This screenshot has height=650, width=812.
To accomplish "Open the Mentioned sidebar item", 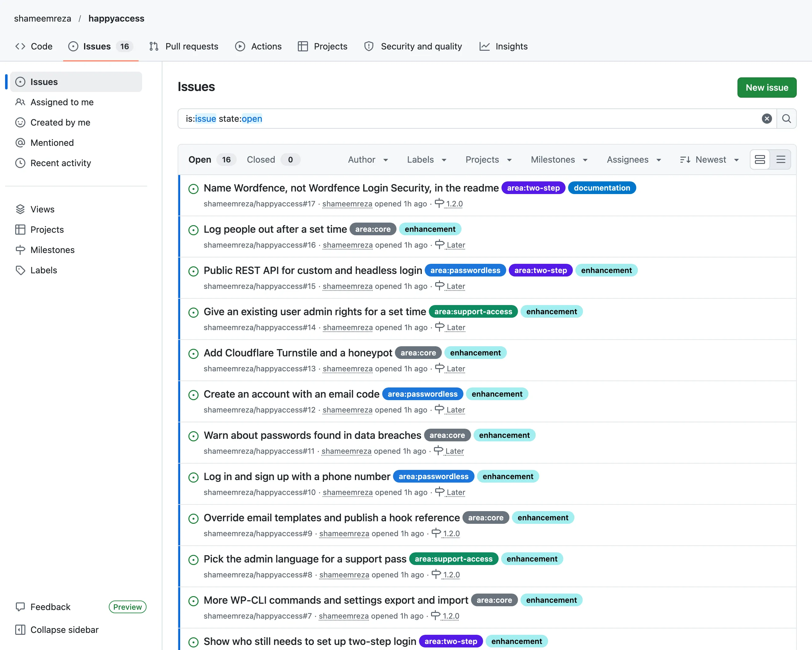I will tap(76, 143).
